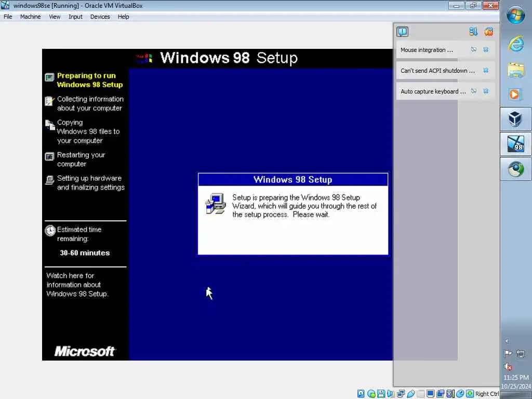Click the Windows Start orb
Viewport: 532px width, 399px height.
click(516, 15)
